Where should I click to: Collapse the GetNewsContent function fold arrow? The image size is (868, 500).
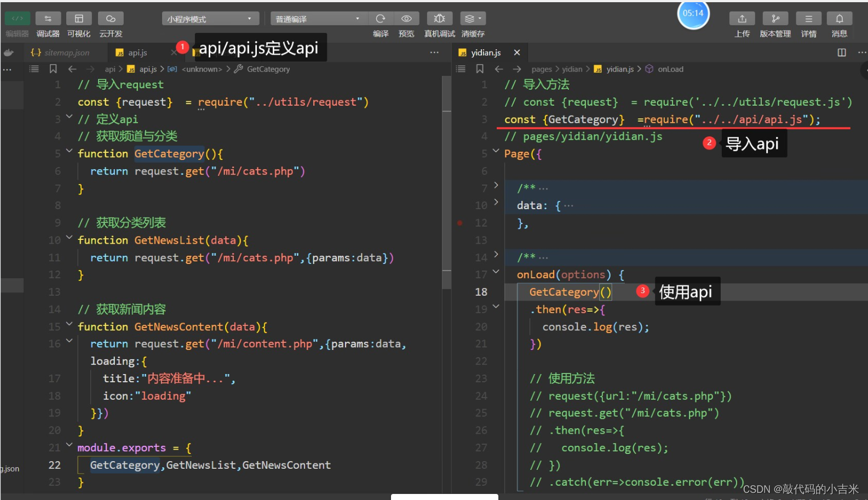[69, 324]
